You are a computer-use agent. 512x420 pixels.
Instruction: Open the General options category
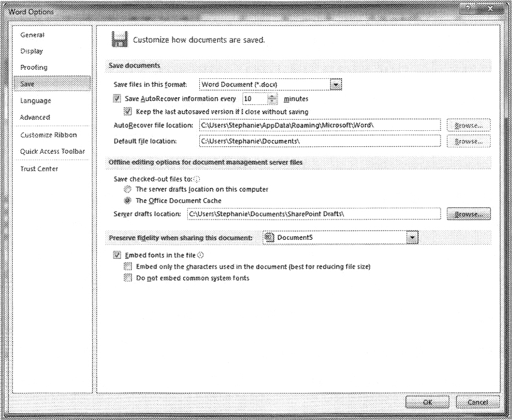click(x=32, y=35)
